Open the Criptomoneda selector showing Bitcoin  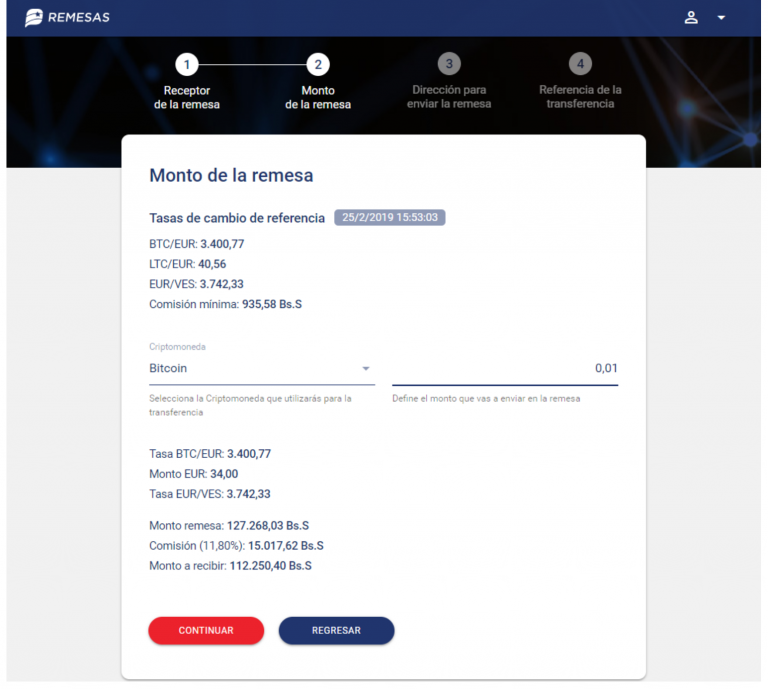(x=250, y=368)
